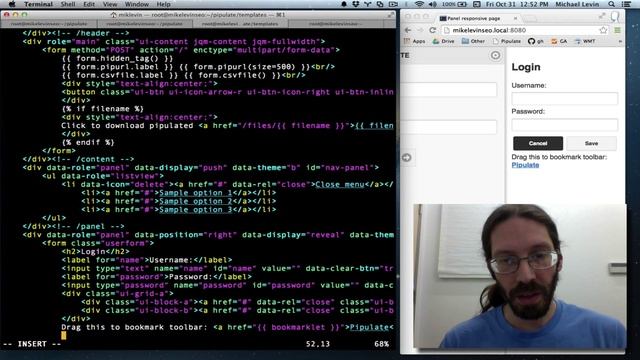Click 'Sample option 1' text in Terminal

[x=195, y=193]
